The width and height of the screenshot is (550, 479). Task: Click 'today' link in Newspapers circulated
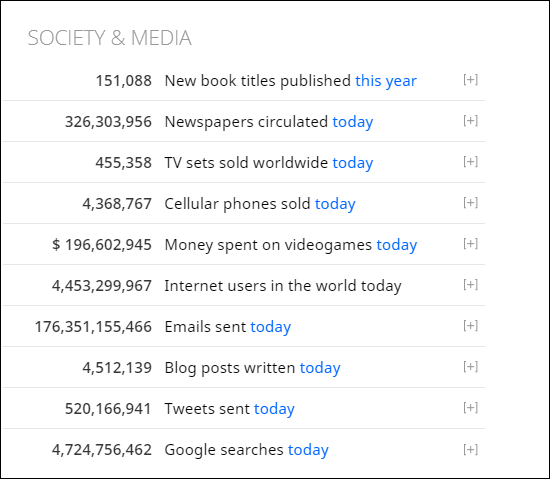click(x=353, y=122)
